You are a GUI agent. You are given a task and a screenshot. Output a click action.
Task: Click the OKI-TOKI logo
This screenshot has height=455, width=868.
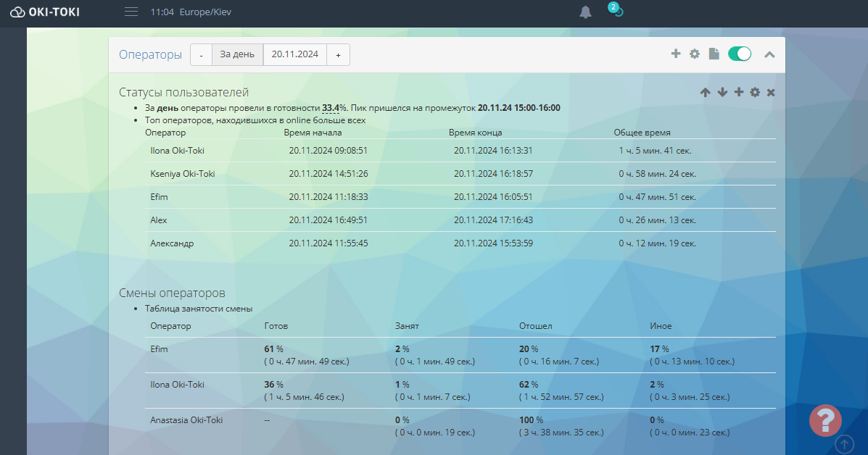45,12
